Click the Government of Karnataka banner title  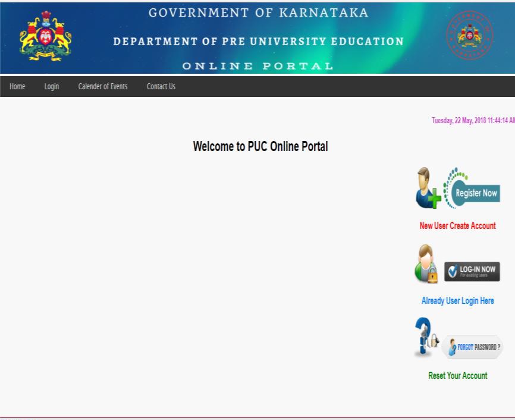point(258,13)
